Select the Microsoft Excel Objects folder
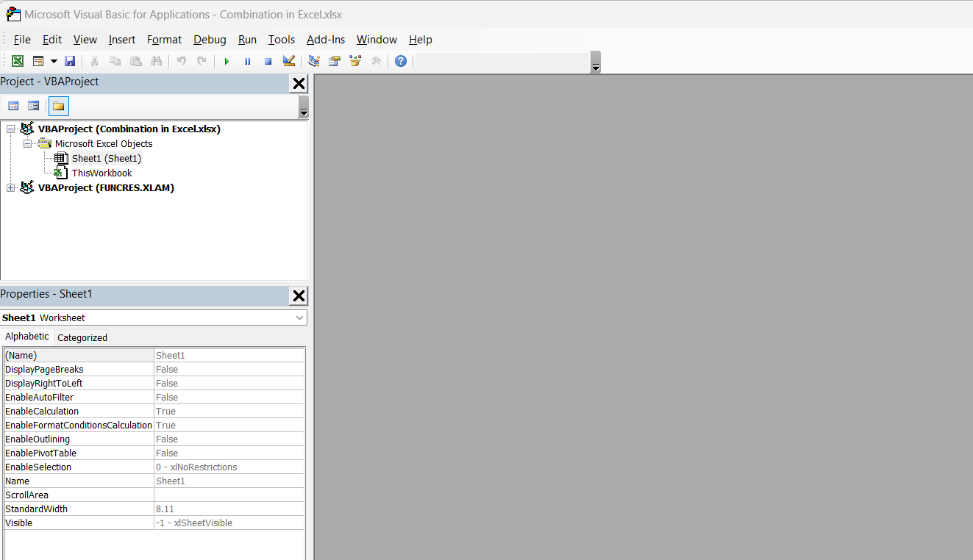 (x=104, y=143)
